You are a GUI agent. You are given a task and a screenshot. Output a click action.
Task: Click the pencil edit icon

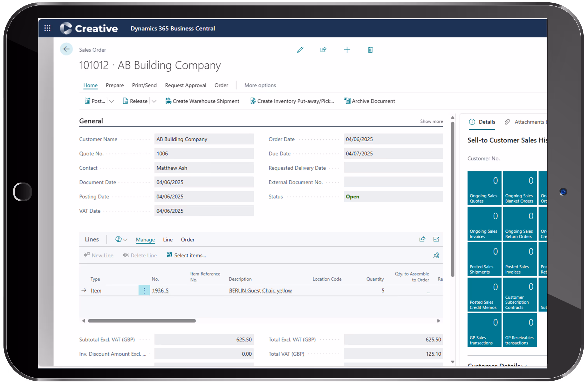[x=300, y=50]
